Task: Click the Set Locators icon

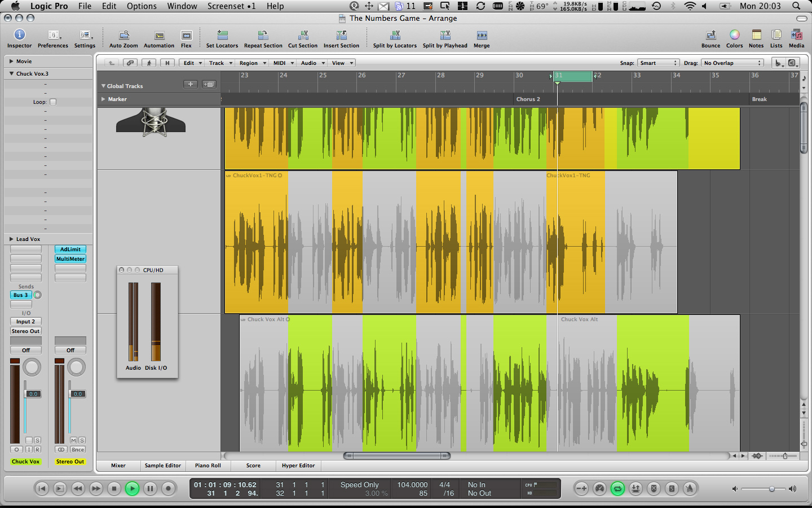Action: [222, 36]
